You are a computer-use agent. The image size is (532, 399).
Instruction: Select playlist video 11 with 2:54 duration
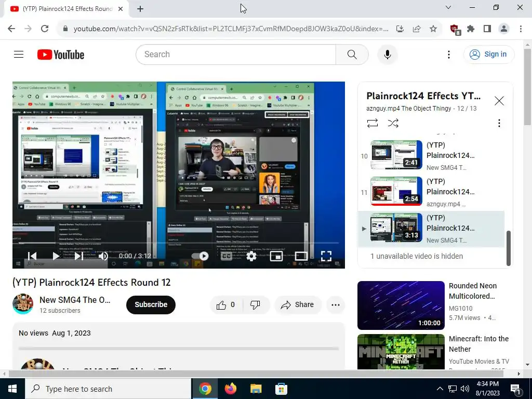pyautogui.click(x=396, y=191)
